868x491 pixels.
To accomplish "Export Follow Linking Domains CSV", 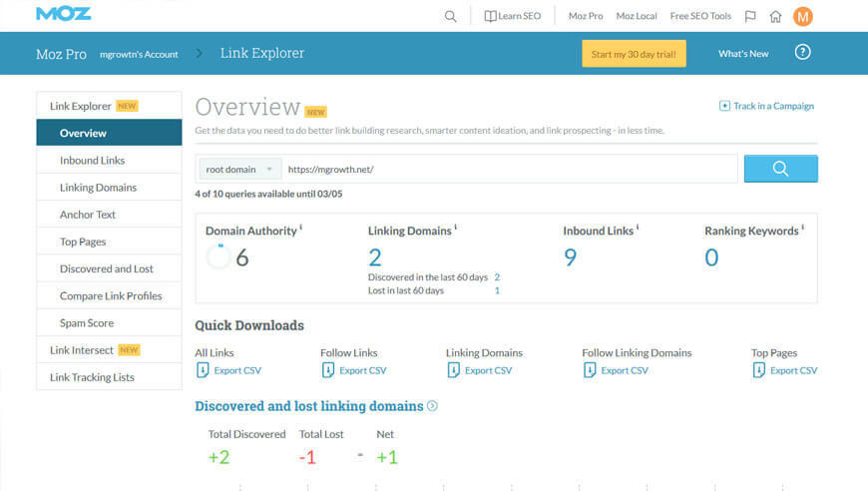I will [615, 370].
